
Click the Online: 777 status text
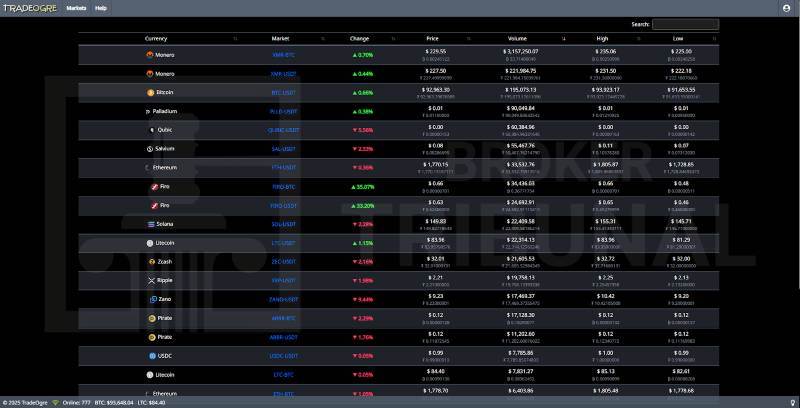(77, 402)
